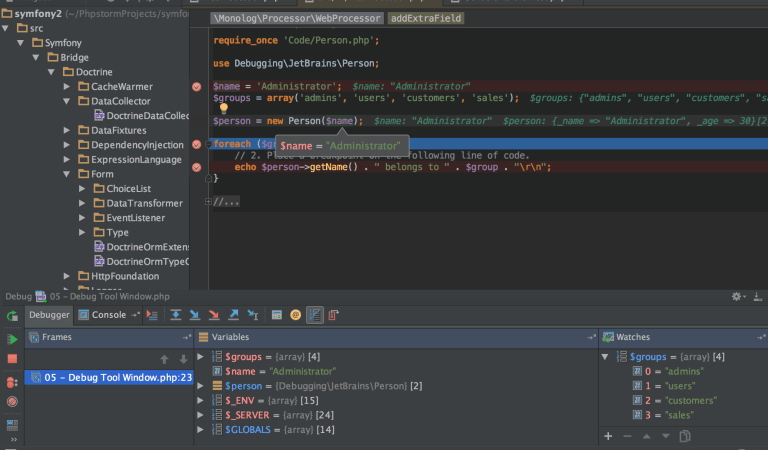
Task: Click the Run to Cursor icon
Action: coord(253,315)
